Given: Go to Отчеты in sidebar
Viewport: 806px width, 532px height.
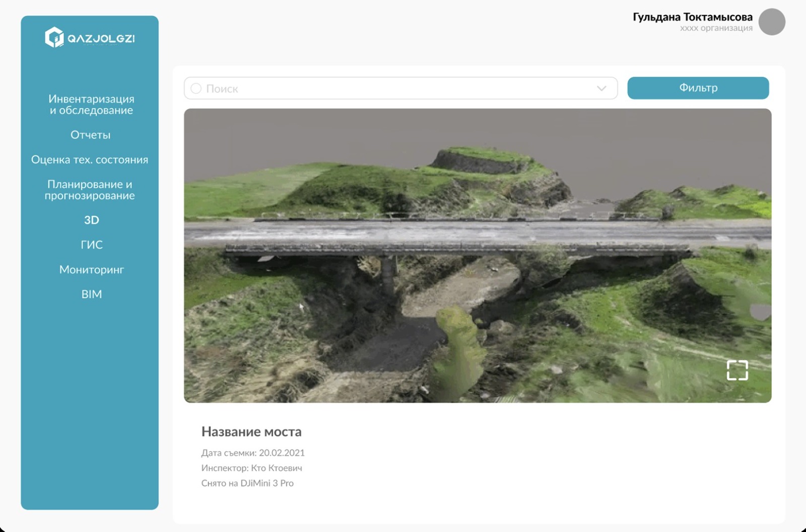Looking at the screenshot, I should pyautogui.click(x=90, y=135).
